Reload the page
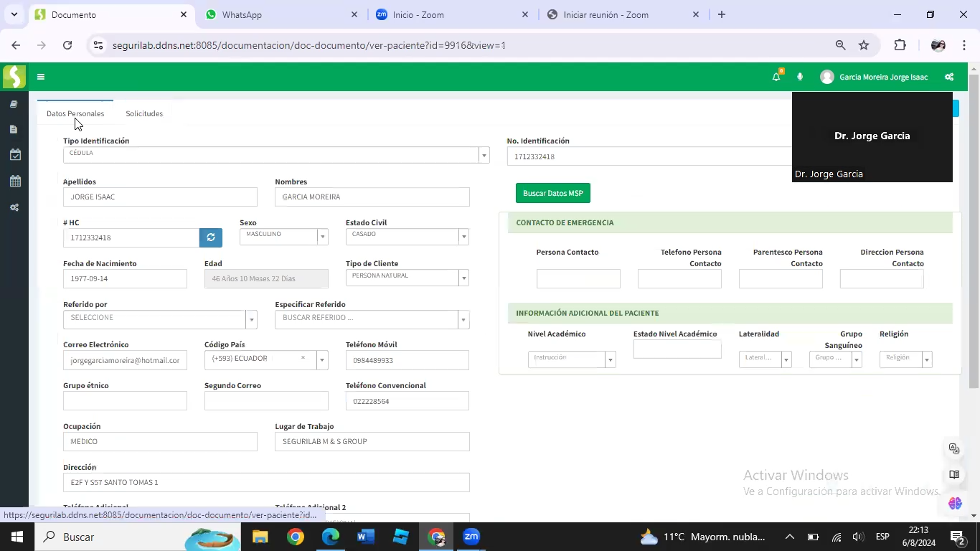 67,45
